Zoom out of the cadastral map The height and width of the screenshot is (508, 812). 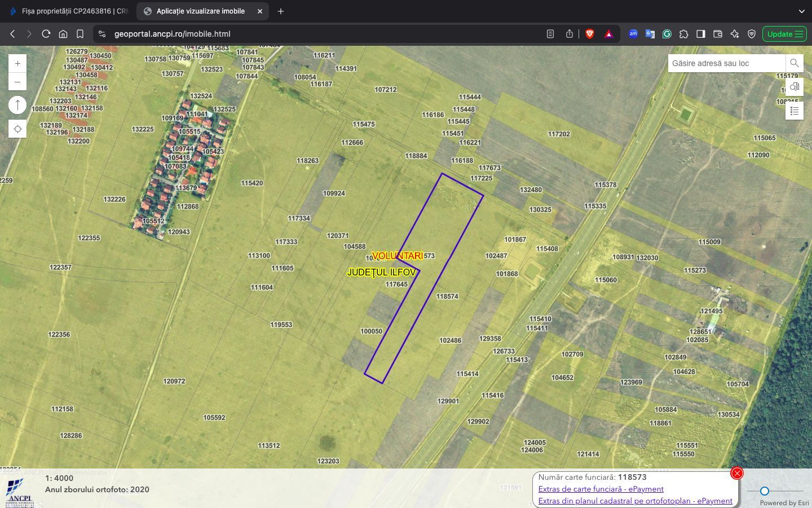[17, 82]
